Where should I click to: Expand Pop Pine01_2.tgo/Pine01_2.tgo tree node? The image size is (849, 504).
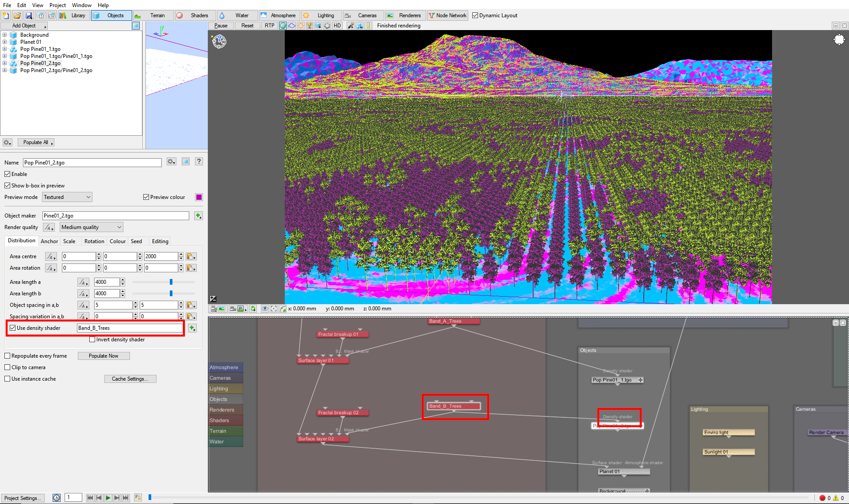coord(4,70)
